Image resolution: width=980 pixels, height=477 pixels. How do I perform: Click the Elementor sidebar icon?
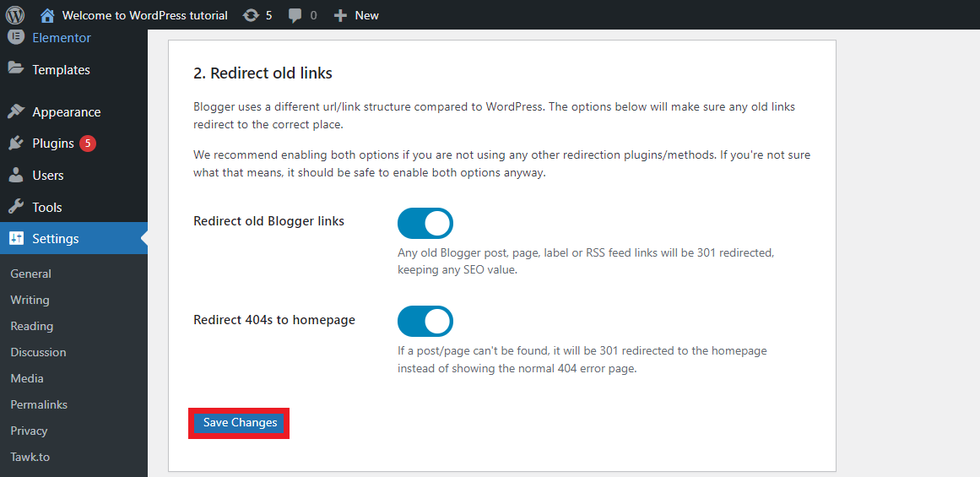(16, 37)
